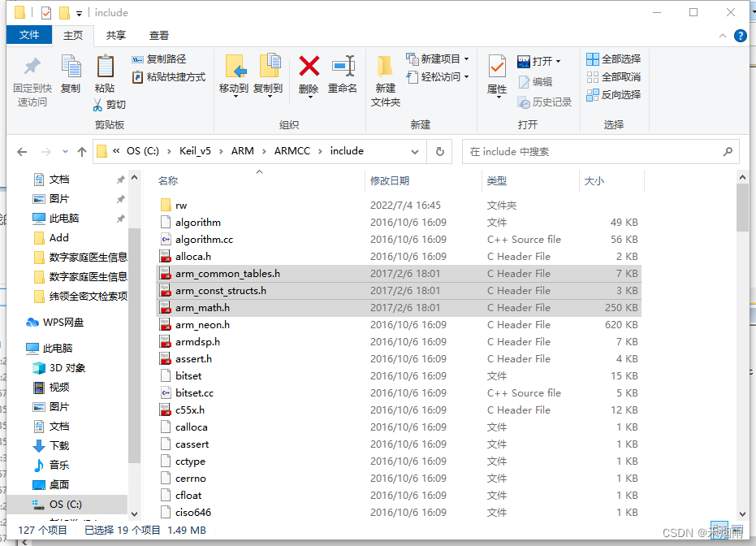This screenshot has height=546, width=756.
Task: Click inside the include search box
Action: pyautogui.click(x=601, y=151)
